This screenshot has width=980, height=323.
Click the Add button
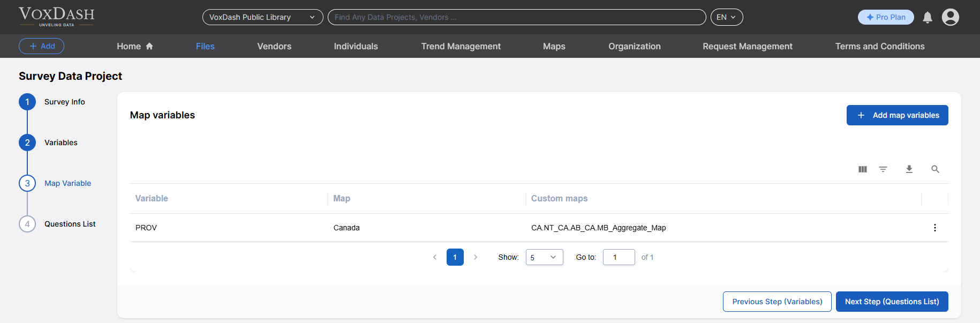(41, 46)
